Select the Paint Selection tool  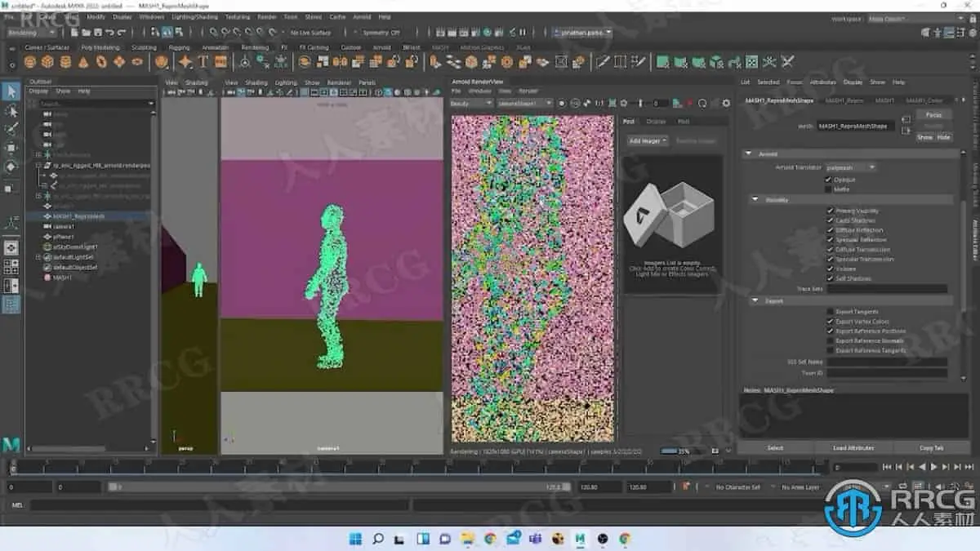(11, 130)
